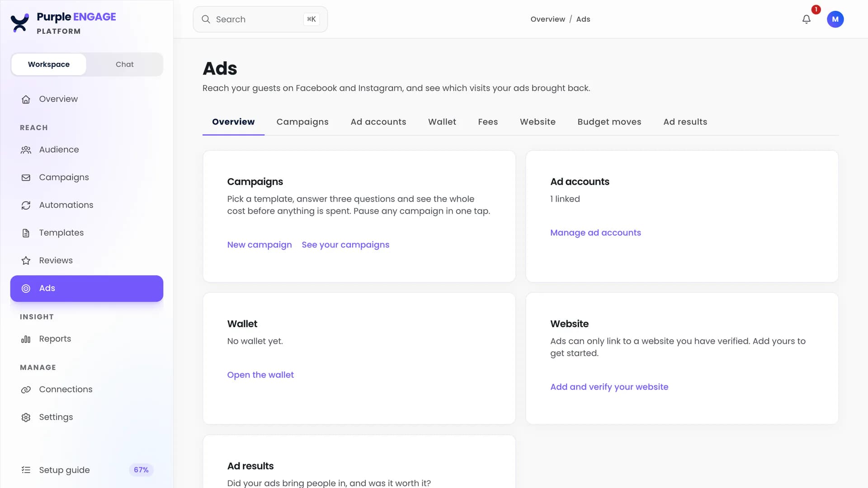868x488 pixels.
Task: Click the star icon beside Reviews
Action: click(x=26, y=261)
